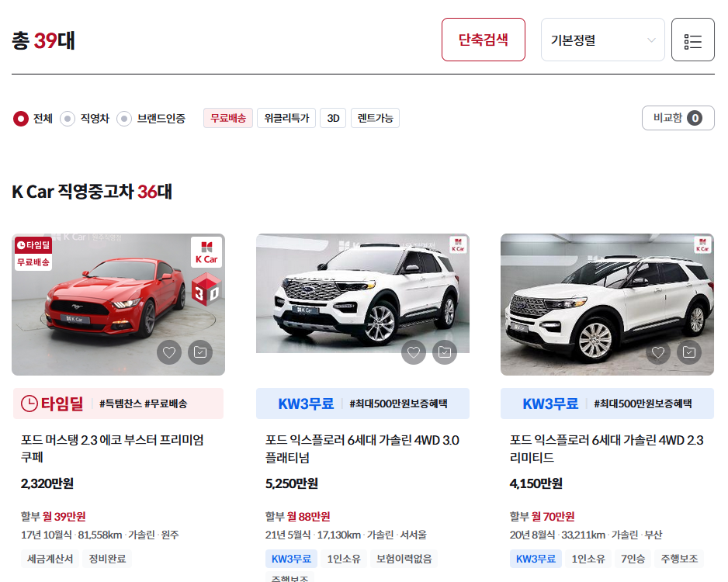Click the 정비완료 tag
This screenshot has height=582, width=728.
point(107,559)
